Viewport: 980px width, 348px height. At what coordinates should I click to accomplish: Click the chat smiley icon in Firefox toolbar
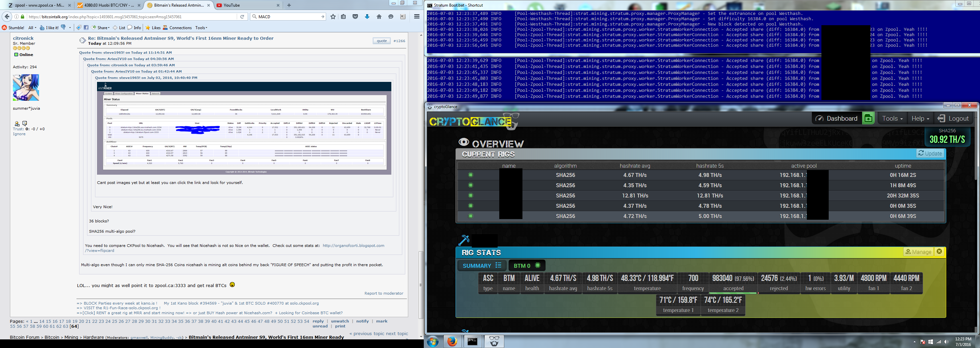(391, 17)
